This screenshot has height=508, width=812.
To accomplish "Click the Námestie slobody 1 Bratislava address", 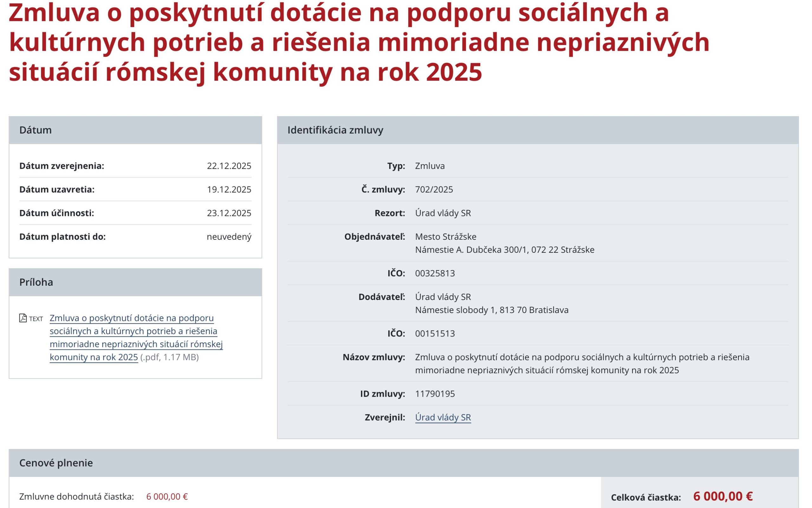I will click(x=492, y=310).
